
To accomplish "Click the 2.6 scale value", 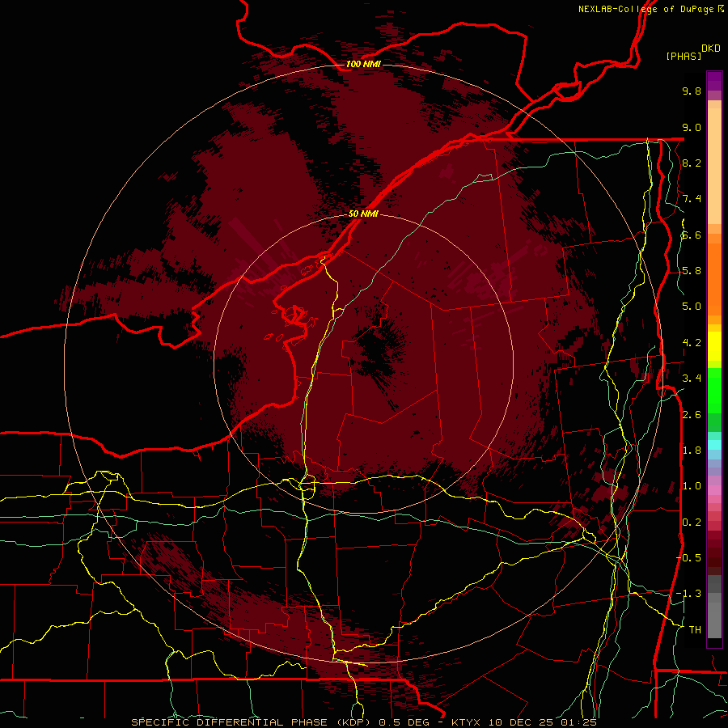I will [692, 415].
